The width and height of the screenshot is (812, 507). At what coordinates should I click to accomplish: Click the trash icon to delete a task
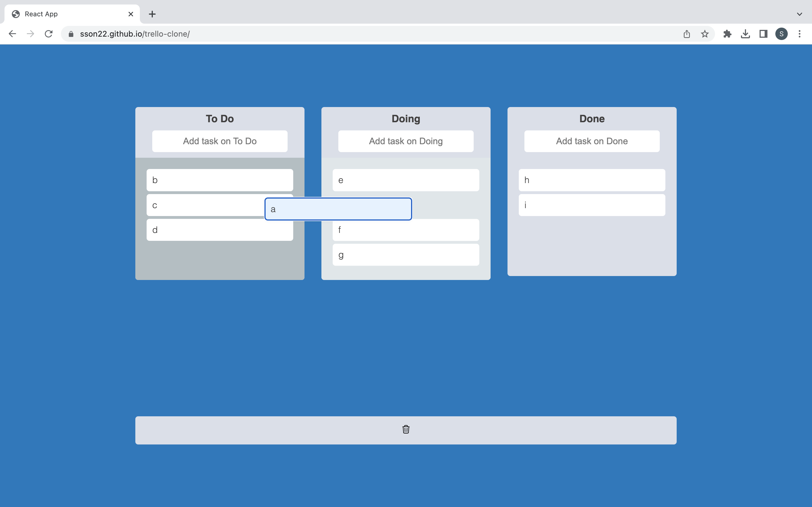tap(405, 430)
